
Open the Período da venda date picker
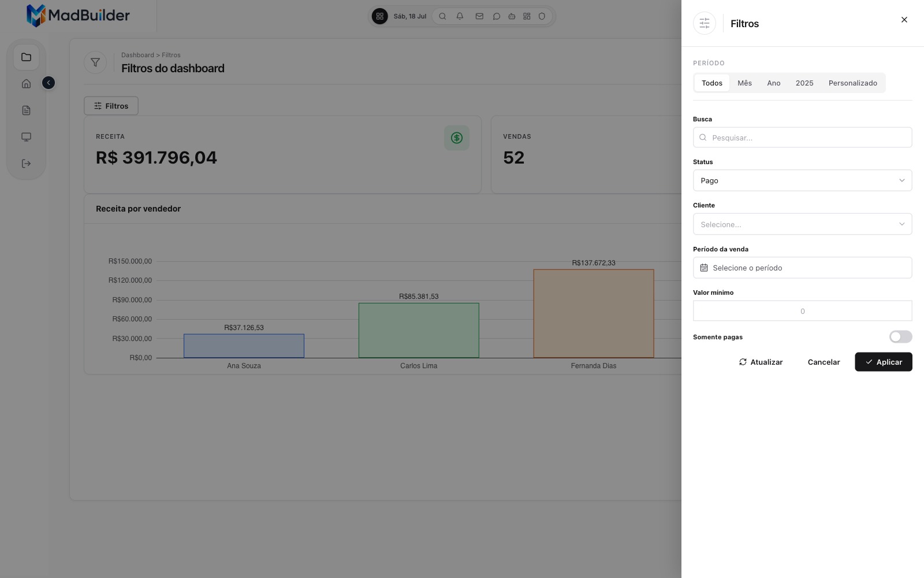[x=802, y=268]
